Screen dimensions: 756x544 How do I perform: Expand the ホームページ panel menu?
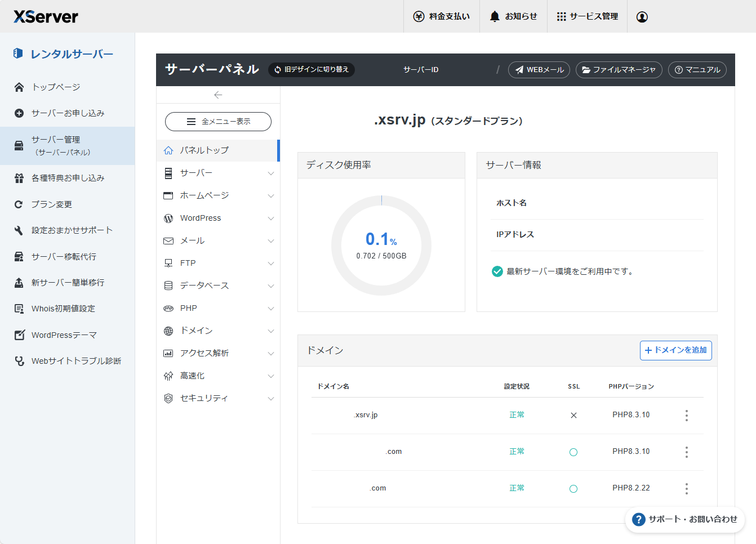[x=218, y=195]
